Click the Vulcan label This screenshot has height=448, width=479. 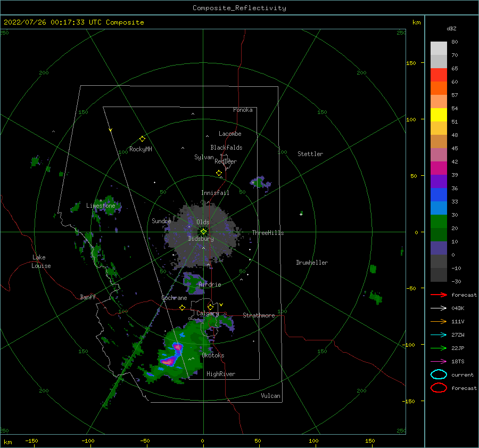click(x=270, y=396)
